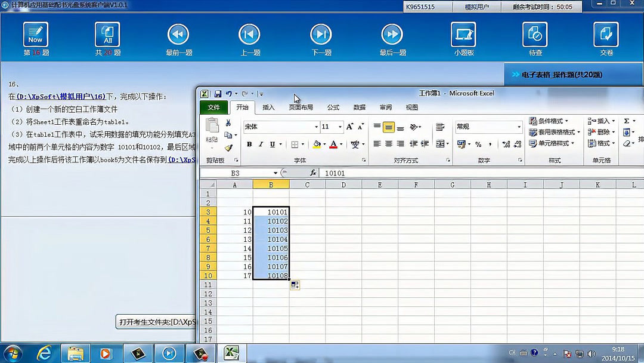The width and height of the screenshot is (644, 363).
Task: Pick a color from the font color swatch
Action: coord(333,145)
